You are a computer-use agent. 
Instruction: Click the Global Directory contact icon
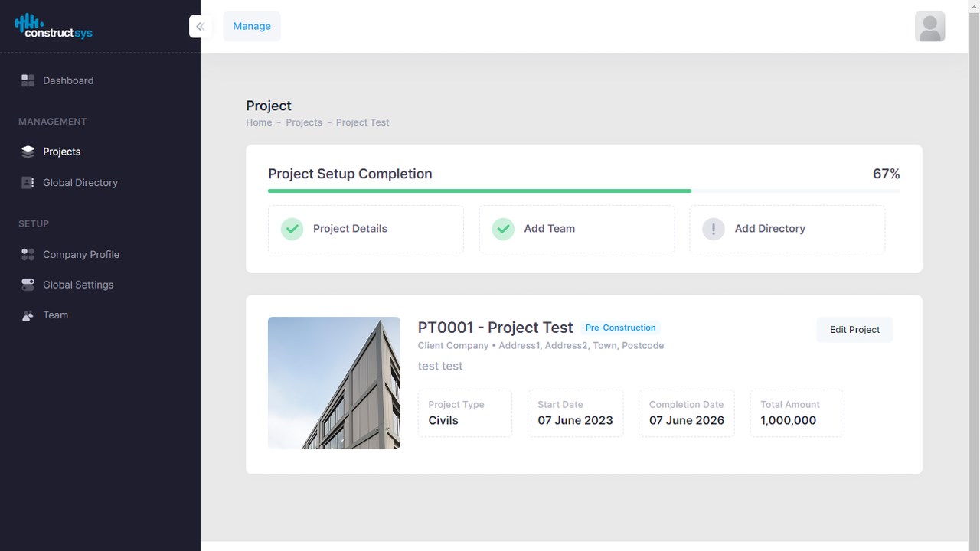pyautogui.click(x=28, y=183)
